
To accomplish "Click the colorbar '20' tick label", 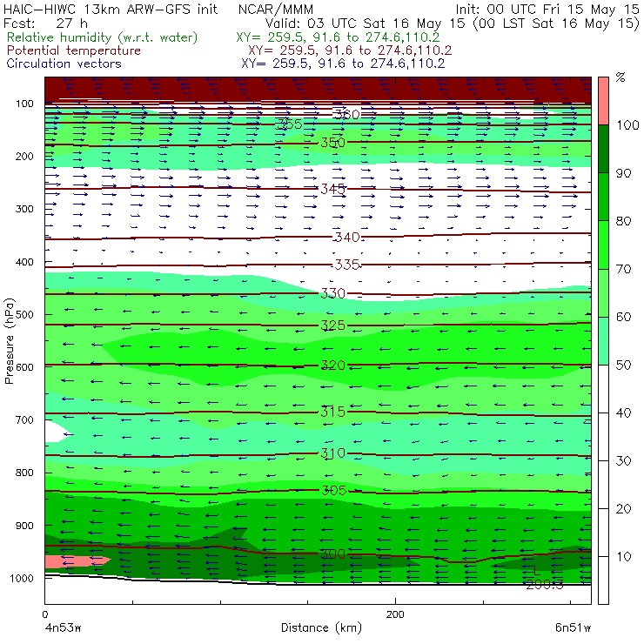I will pos(623,509).
